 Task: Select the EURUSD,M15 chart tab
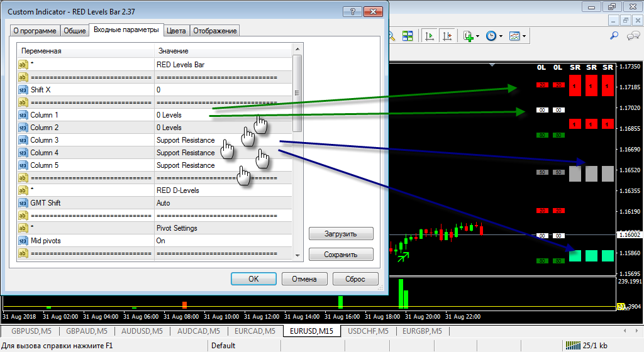point(312,331)
